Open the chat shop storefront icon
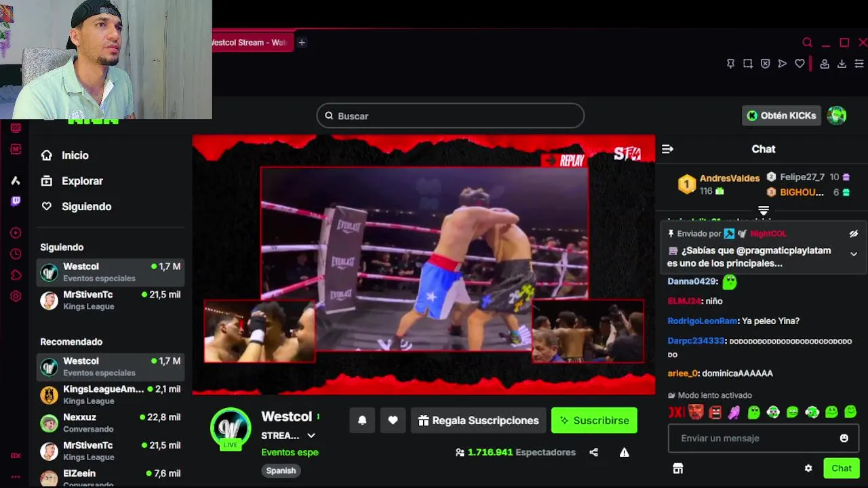 pos(677,468)
